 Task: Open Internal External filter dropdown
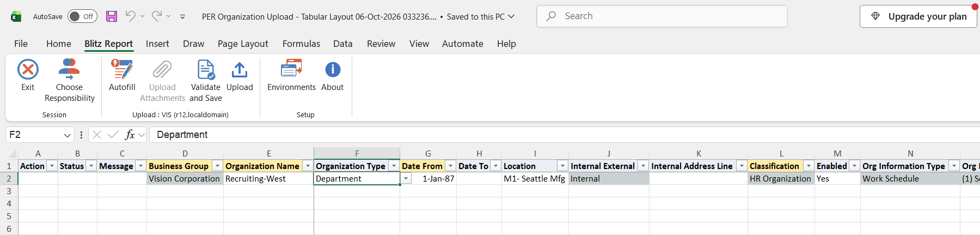(x=643, y=166)
